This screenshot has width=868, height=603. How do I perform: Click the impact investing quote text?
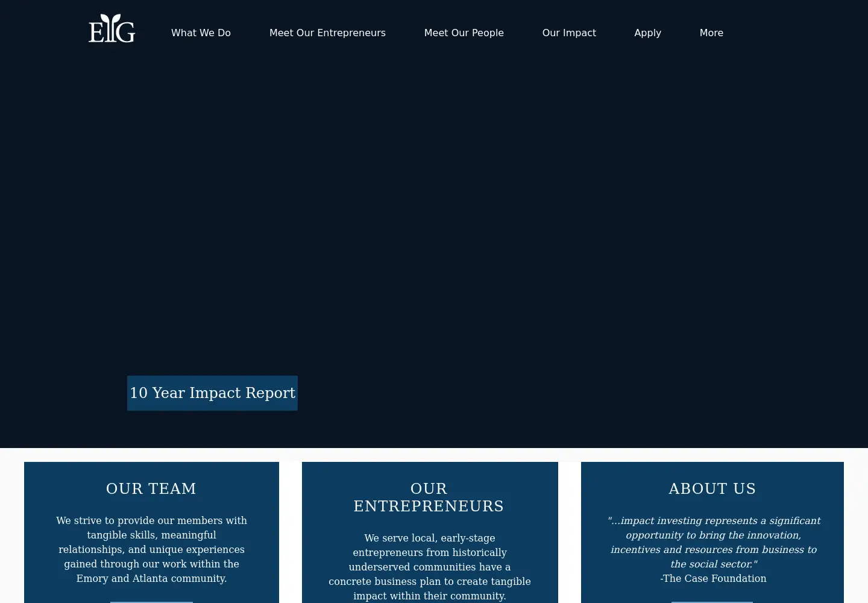pyautogui.click(x=714, y=542)
